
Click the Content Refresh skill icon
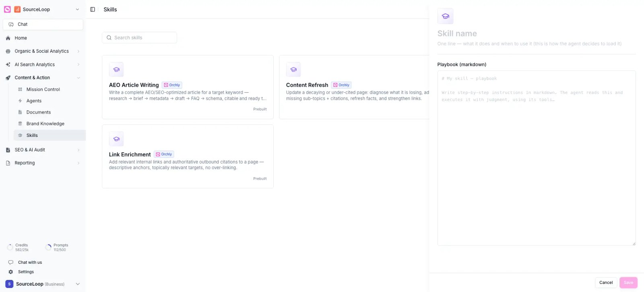point(293,69)
